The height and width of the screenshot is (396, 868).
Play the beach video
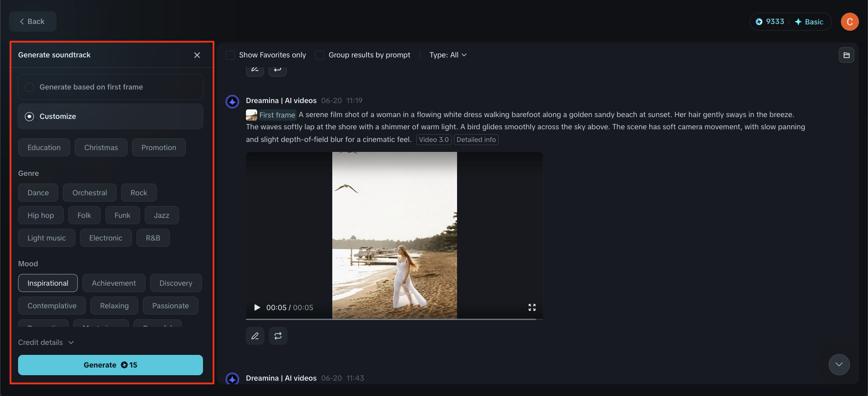[x=257, y=307]
